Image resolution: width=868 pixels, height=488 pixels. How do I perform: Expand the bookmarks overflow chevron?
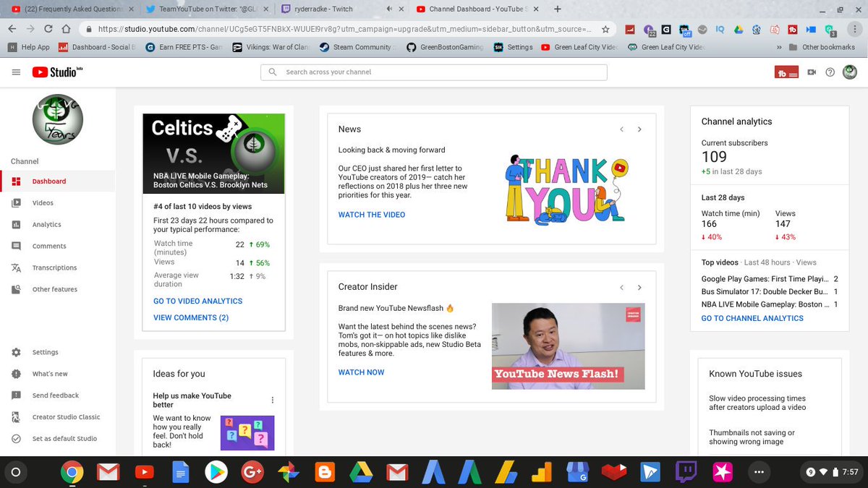tap(779, 47)
